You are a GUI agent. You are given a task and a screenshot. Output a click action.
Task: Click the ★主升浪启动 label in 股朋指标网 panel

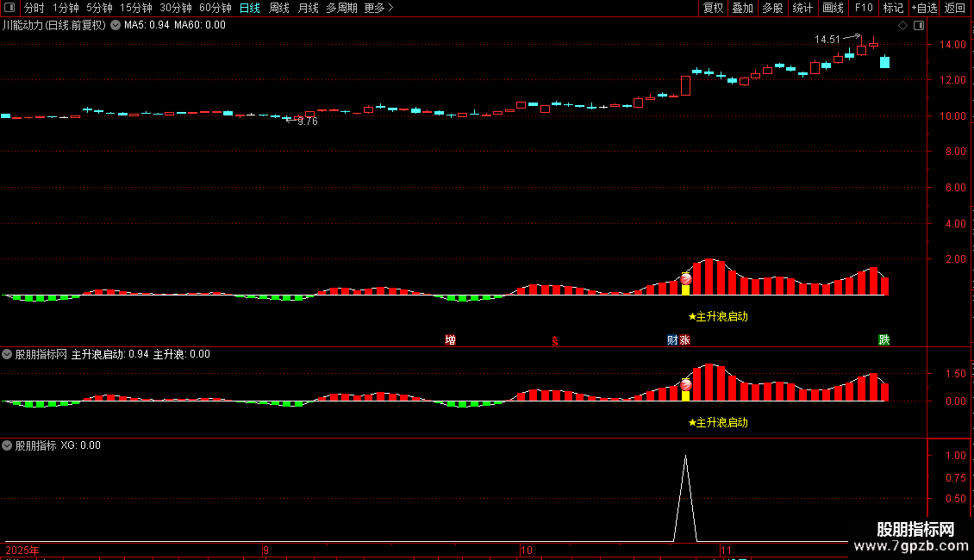coord(718,423)
